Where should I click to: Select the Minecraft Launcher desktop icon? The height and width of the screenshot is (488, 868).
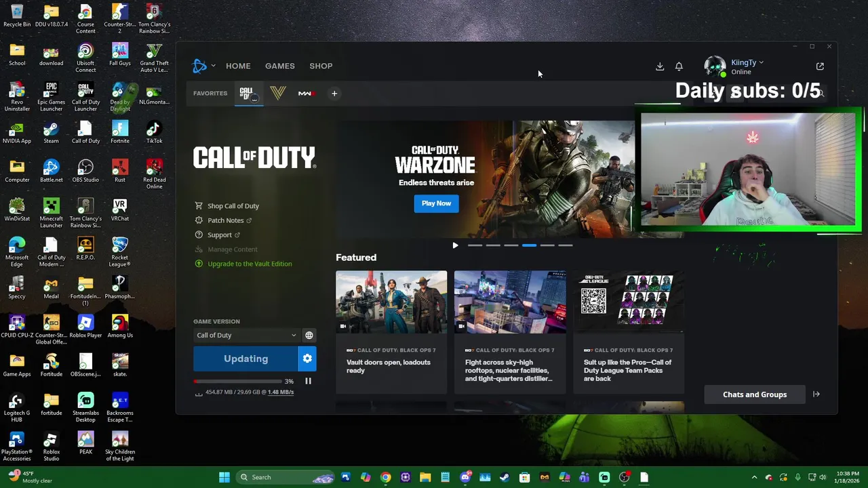[51, 213]
